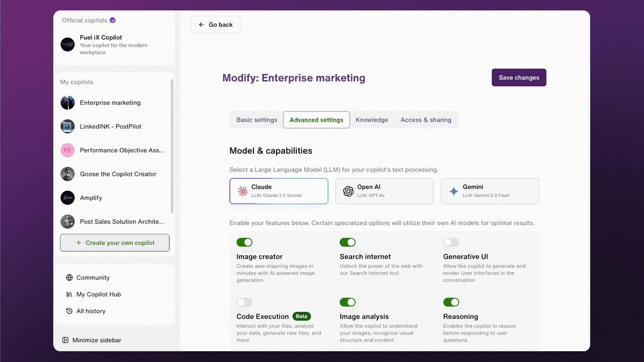Click the Goose the Copilot Creator avatar

coord(68,174)
